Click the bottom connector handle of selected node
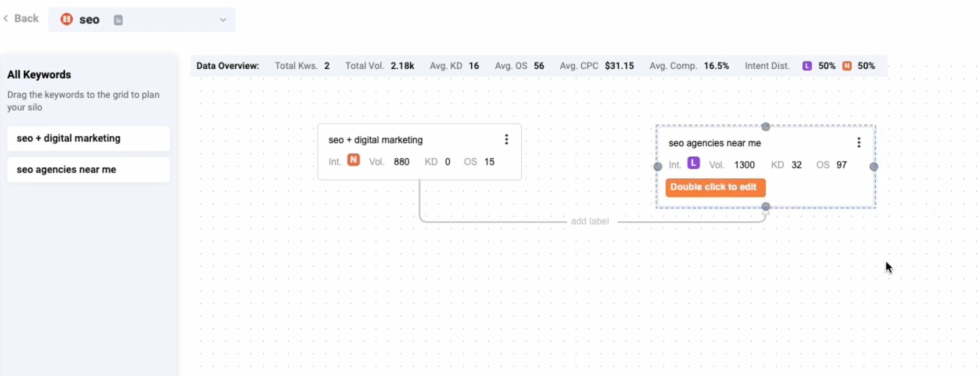Image resolution: width=980 pixels, height=376 pixels. pos(766,207)
